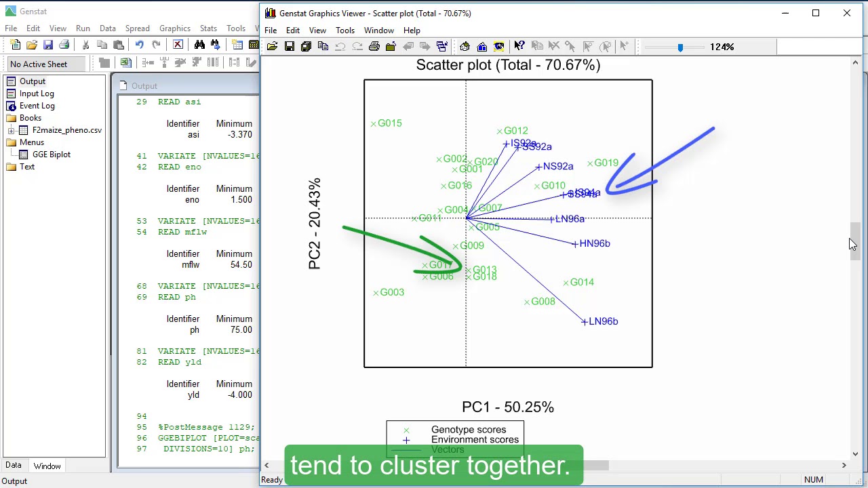Open the Genstat Stats menu
Screen dimensions: 868x488
point(208,28)
